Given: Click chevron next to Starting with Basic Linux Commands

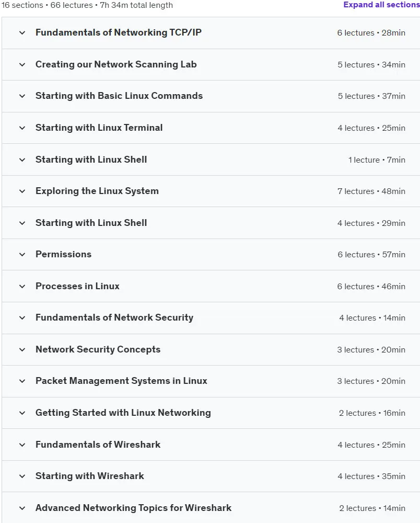Looking at the screenshot, I should tap(22, 96).
